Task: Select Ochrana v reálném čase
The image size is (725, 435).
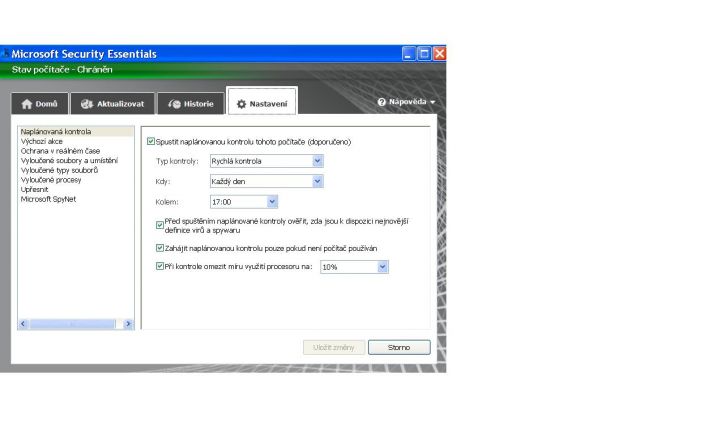Action: (60, 151)
